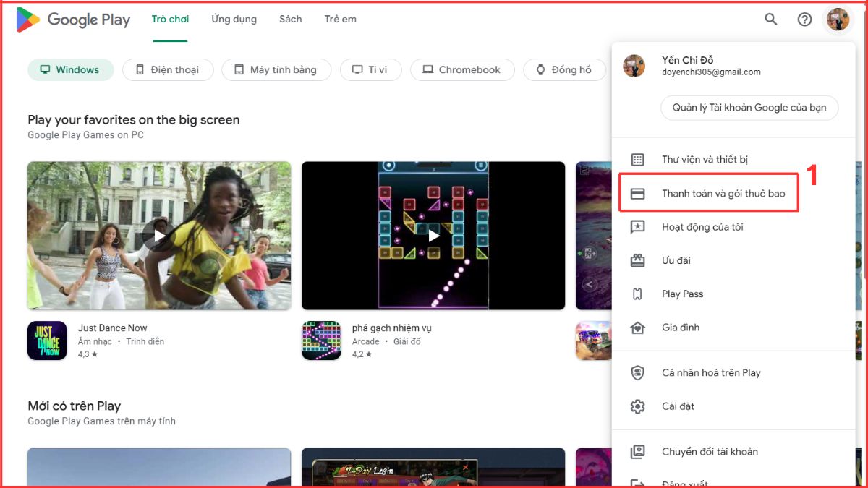Open the Play Pass menu entry
This screenshot has width=868, height=488.
click(733, 294)
